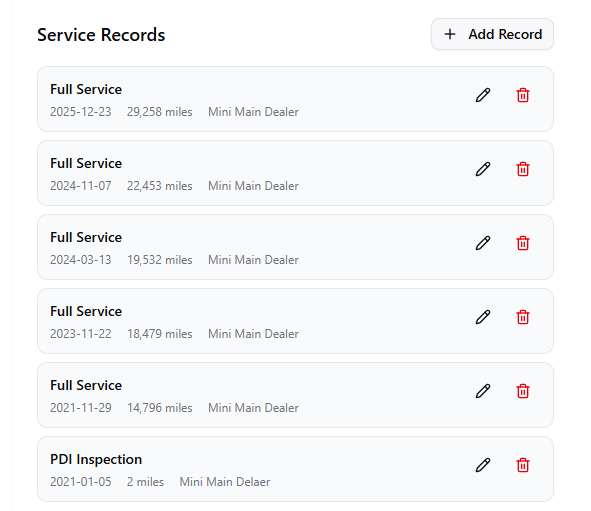Edit the 2024-03-13 Full Service record

pos(483,243)
